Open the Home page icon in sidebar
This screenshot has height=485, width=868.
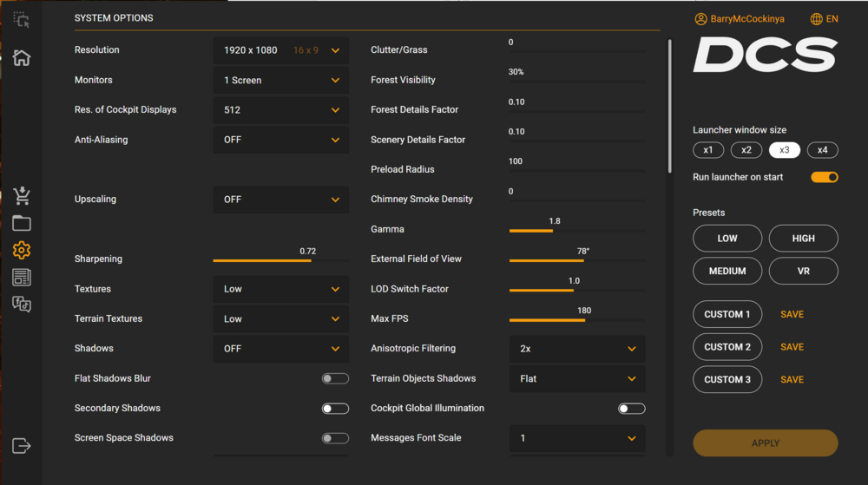tap(22, 58)
